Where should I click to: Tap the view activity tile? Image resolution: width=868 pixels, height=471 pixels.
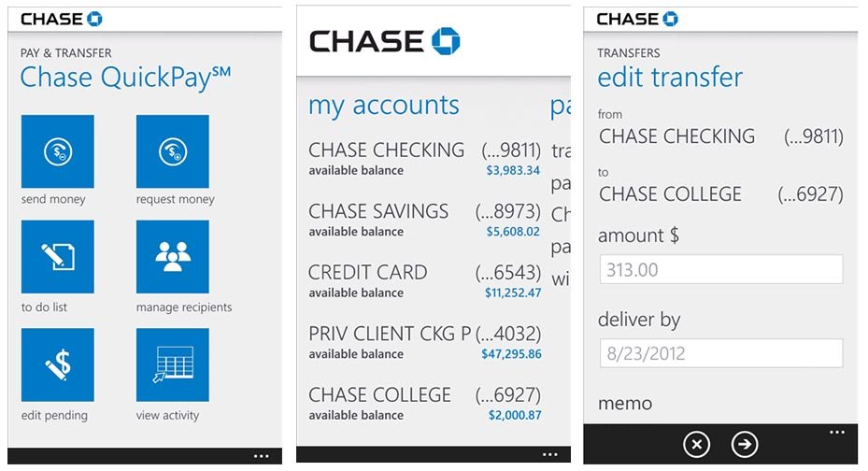[173, 365]
